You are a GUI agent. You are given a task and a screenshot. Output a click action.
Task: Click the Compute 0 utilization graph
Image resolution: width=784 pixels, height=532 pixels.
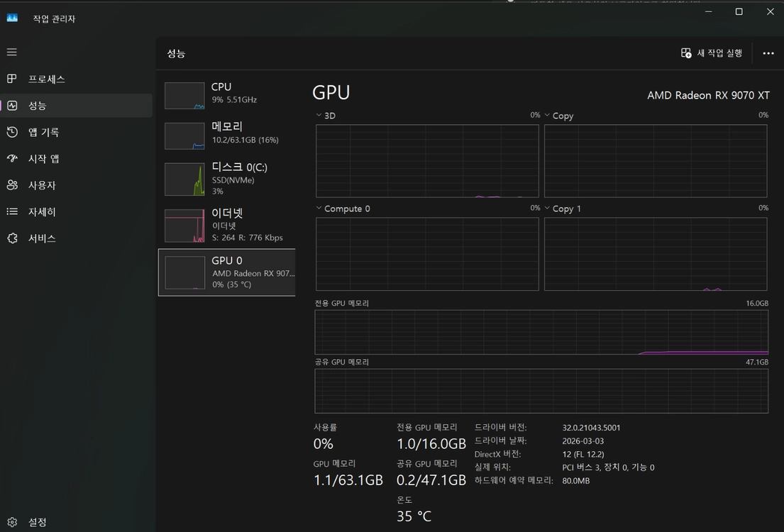point(428,254)
